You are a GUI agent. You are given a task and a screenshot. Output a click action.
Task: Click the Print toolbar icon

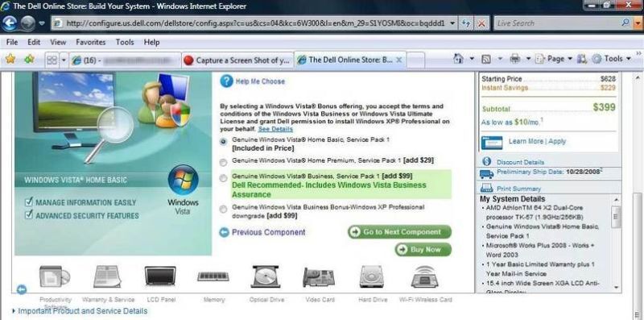pos(514,59)
